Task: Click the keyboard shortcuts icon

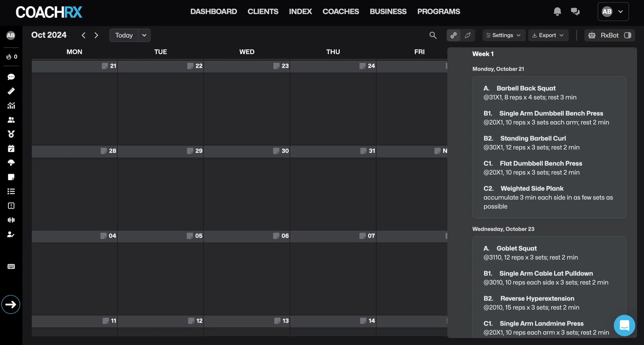Action: (x=11, y=266)
